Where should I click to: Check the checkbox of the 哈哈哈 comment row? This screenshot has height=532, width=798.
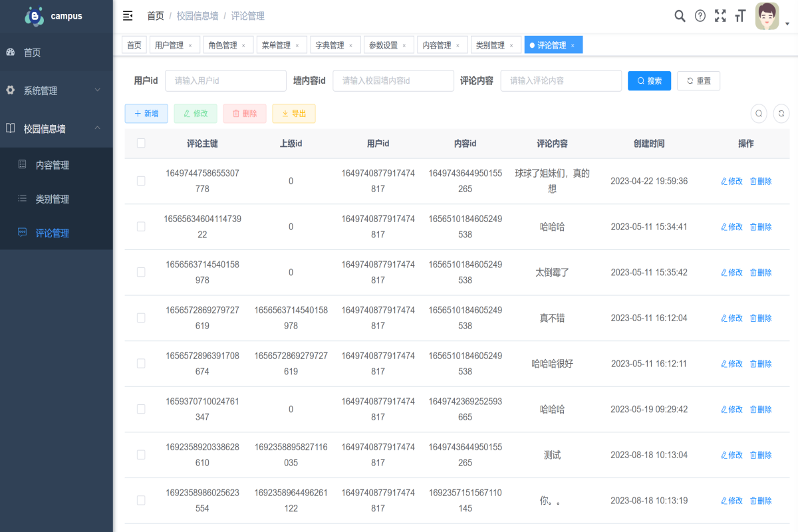(x=140, y=226)
